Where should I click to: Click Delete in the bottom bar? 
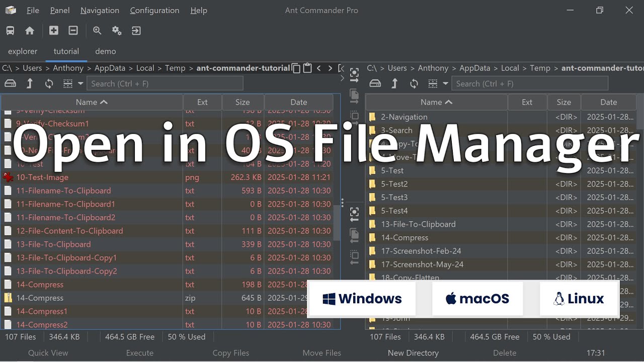pos(505,353)
